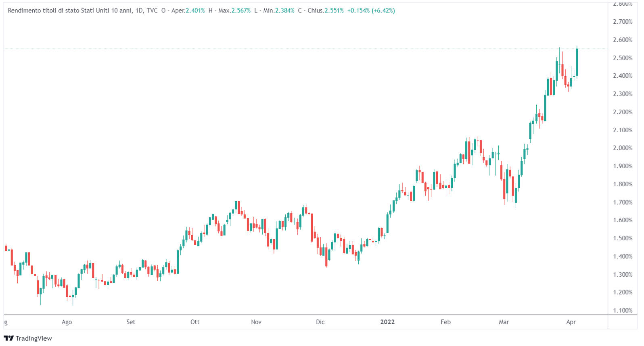Click the +0.154% (+6.42%) change value
The width and height of the screenshot is (644, 346).
click(x=371, y=10)
